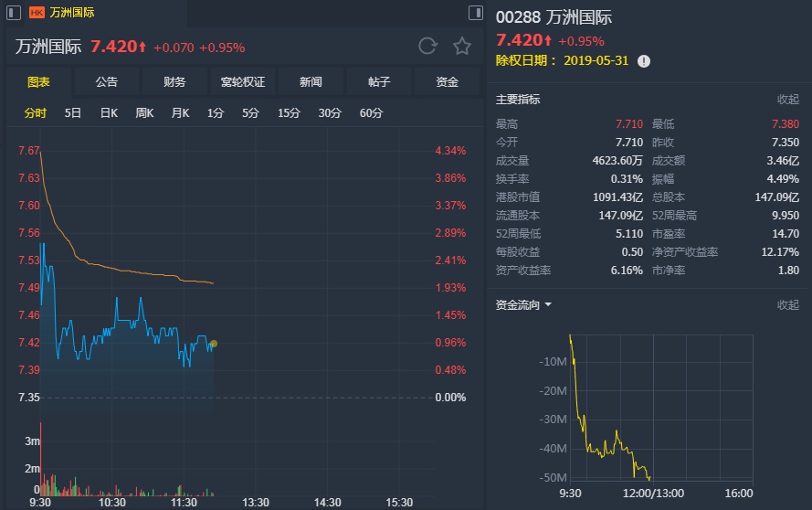Screen dimensions: 812x510
Task: Open the 窝轮权证 warrants tab
Action: (243, 82)
